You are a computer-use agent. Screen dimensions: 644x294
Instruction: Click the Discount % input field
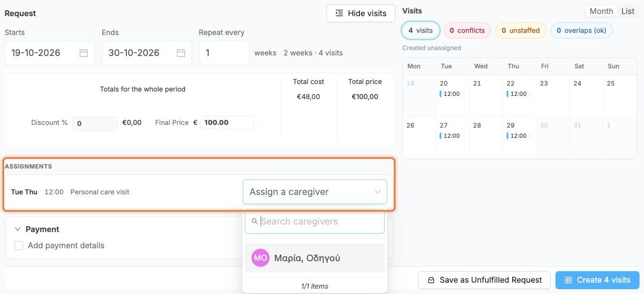click(x=95, y=123)
